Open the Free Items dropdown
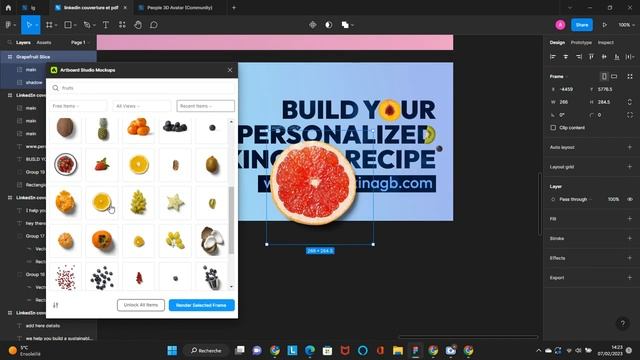Image resolution: width=640 pixels, height=360 pixels. (78, 106)
